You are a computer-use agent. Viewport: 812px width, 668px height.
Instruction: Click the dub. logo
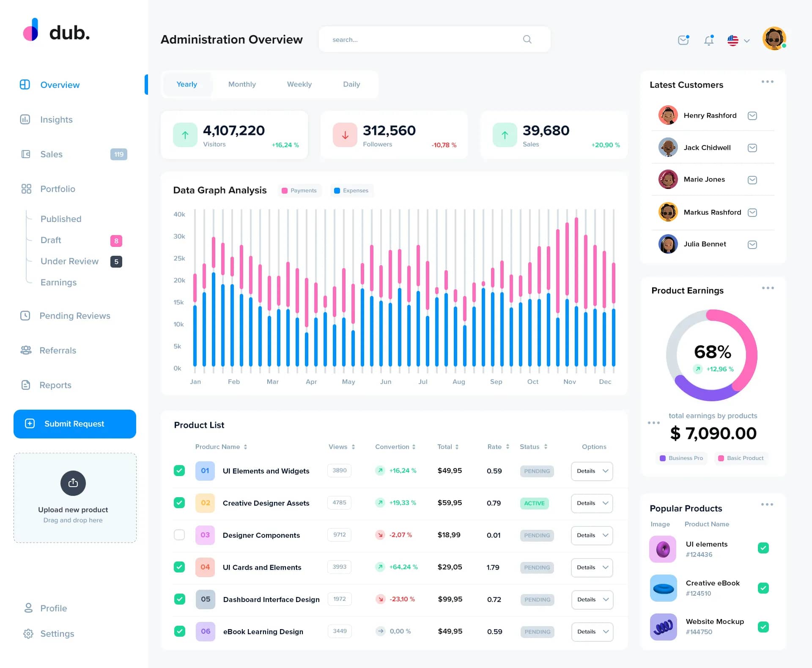pos(56,30)
